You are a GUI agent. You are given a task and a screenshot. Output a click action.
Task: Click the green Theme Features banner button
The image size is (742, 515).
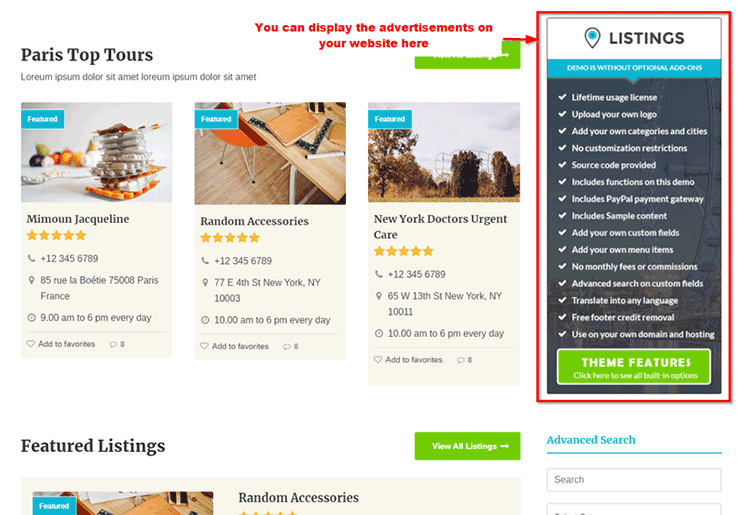tap(634, 367)
